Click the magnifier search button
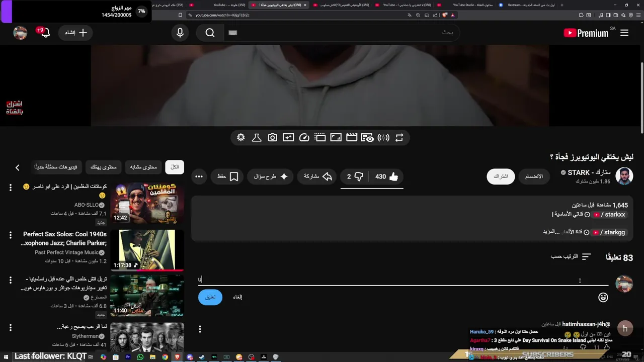The image size is (644, 362). [x=210, y=33]
